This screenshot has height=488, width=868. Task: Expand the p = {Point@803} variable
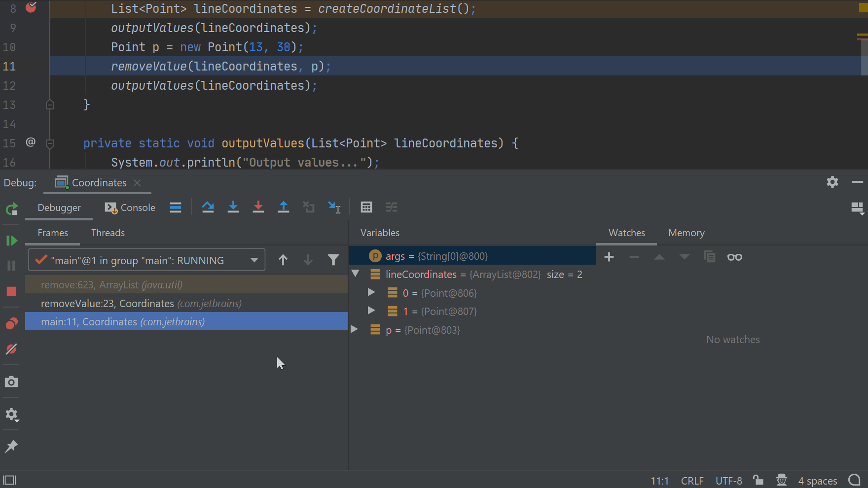click(354, 330)
